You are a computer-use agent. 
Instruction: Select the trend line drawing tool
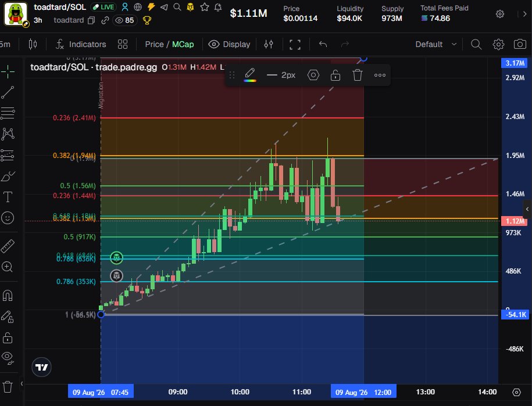8,92
